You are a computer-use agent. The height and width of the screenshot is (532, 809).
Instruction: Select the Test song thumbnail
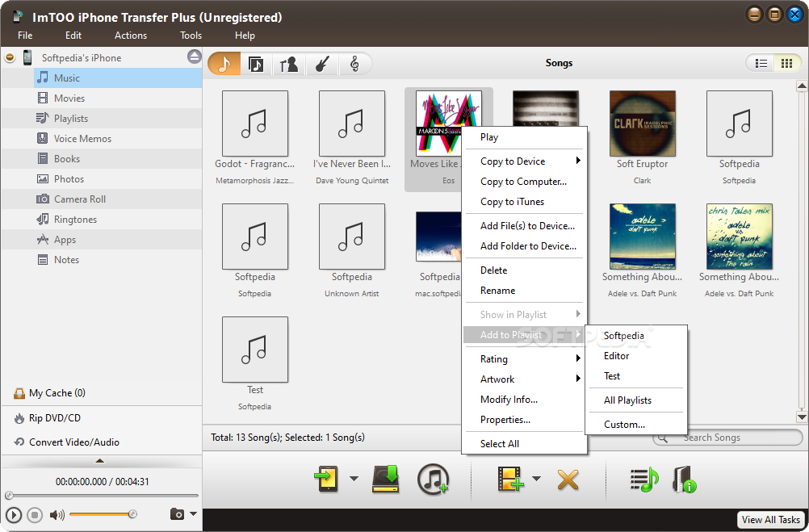pos(255,350)
